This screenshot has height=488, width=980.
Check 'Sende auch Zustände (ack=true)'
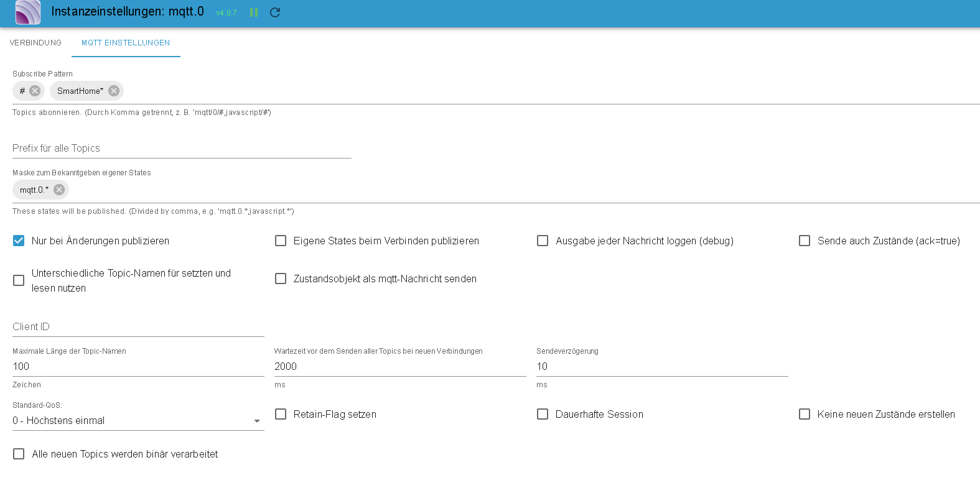[805, 241]
